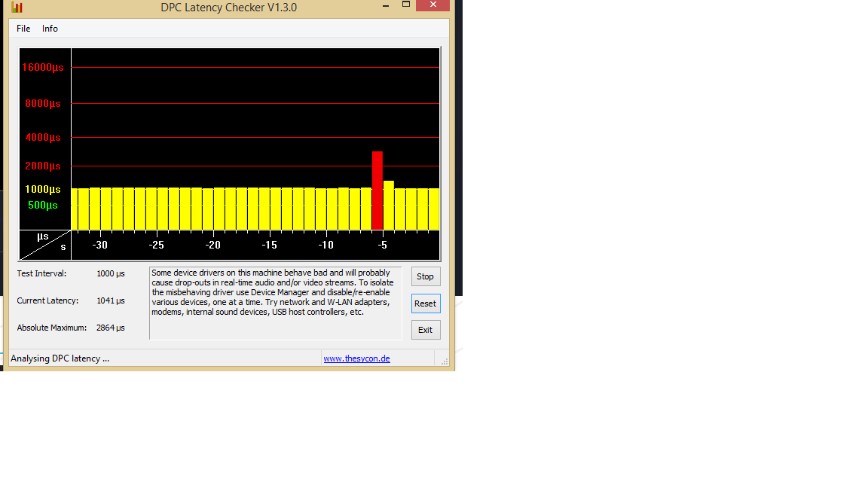Close the DPC Latency Checker window

[x=433, y=5]
